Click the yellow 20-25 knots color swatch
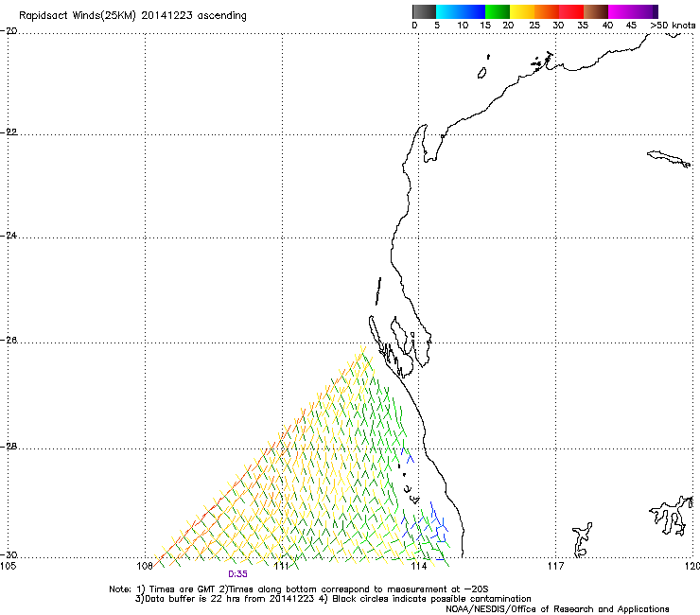 [522, 11]
